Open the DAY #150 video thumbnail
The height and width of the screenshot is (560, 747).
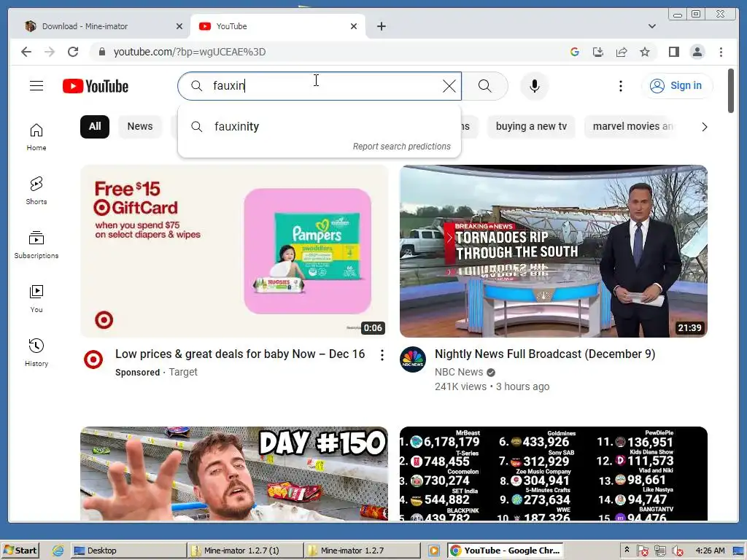tap(234, 473)
